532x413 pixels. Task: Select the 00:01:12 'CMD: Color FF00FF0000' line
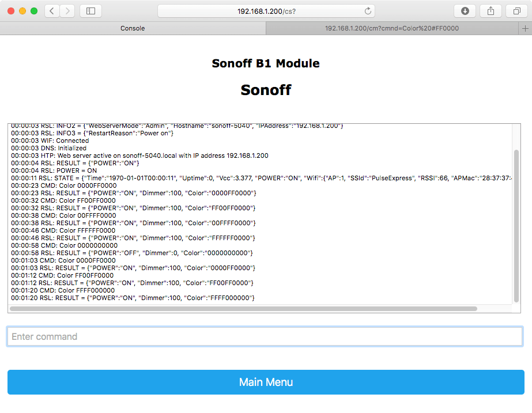[x=62, y=275]
